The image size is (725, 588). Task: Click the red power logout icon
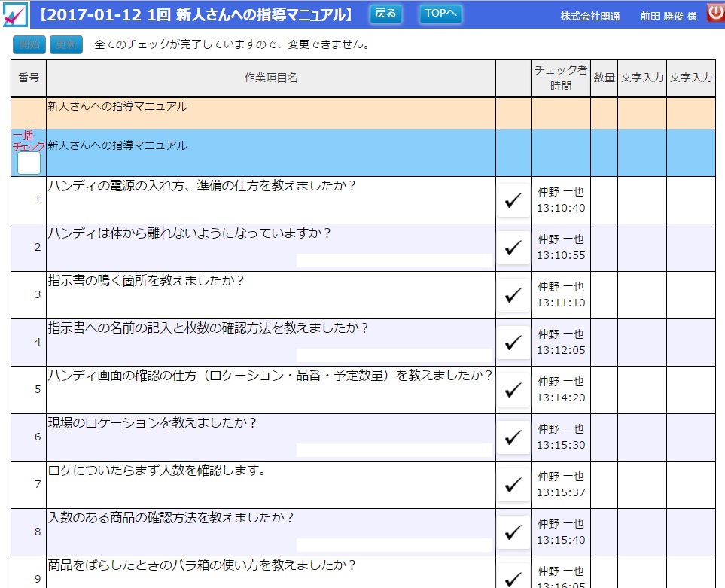[716, 13]
